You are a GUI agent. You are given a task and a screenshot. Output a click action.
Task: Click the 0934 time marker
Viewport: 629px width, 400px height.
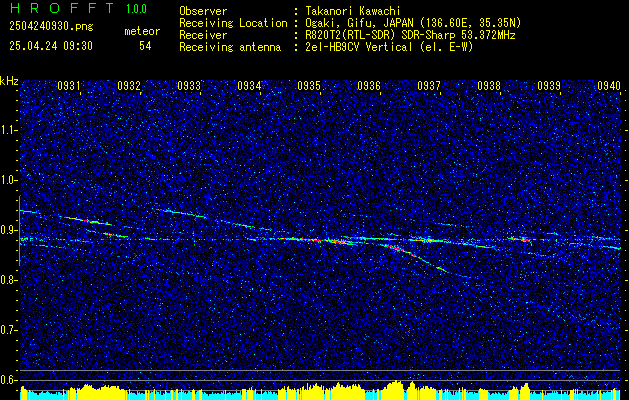[x=249, y=86]
